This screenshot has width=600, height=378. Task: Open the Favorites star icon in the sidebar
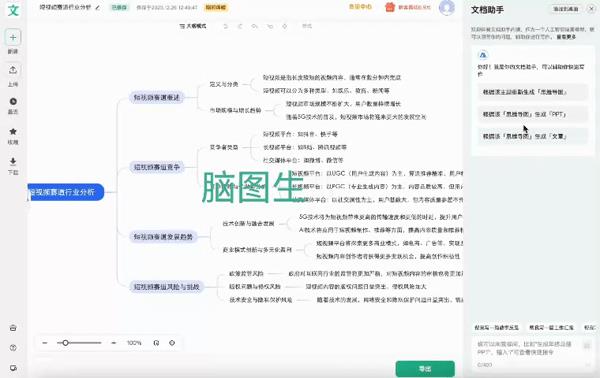coord(13,132)
